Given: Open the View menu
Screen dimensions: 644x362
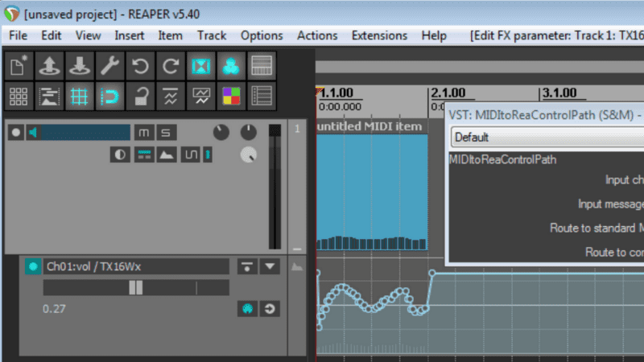Looking at the screenshot, I should pyautogui.click(x=88, y=35).
